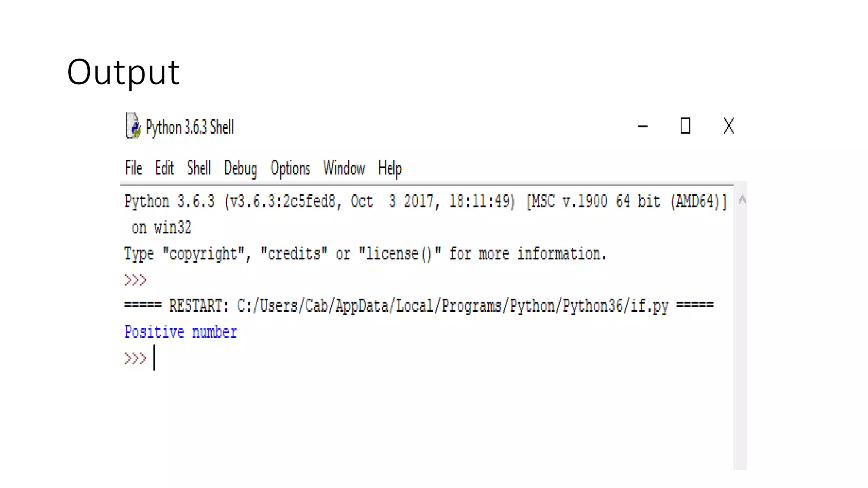
Task: Open the Edit menu
Action: 164,168
